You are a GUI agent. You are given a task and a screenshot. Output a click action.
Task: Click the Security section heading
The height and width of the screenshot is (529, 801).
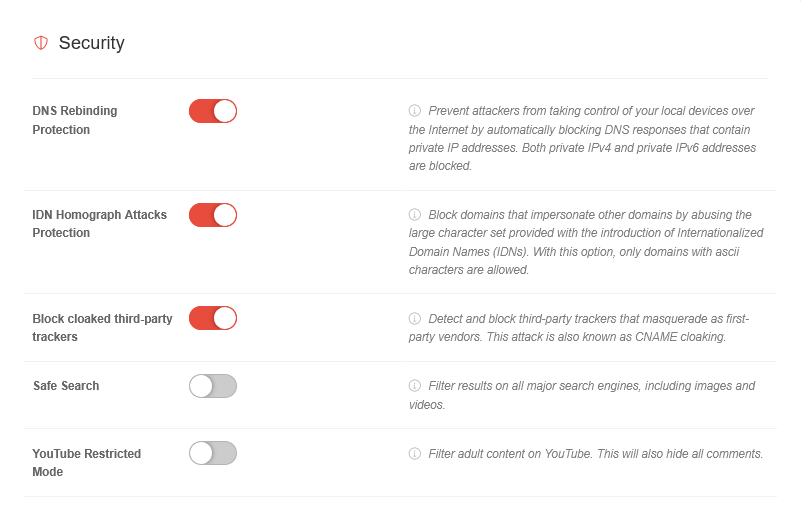(x=91, y=43)
